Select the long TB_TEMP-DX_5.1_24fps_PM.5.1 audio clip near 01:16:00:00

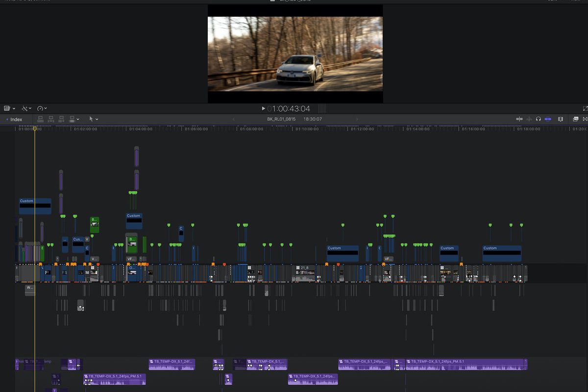coord(466,365)
